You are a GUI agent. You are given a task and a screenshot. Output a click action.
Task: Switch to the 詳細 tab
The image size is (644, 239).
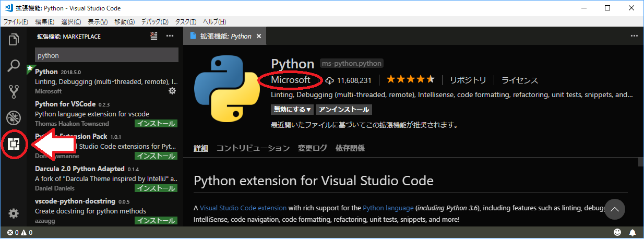pos(201,148)
